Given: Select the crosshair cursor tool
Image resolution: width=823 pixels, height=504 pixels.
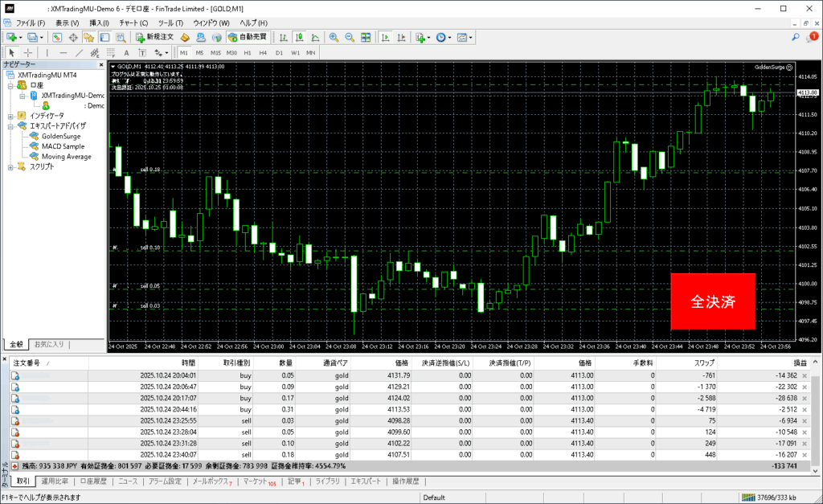Looking at the screenshot, I should 27,53.
